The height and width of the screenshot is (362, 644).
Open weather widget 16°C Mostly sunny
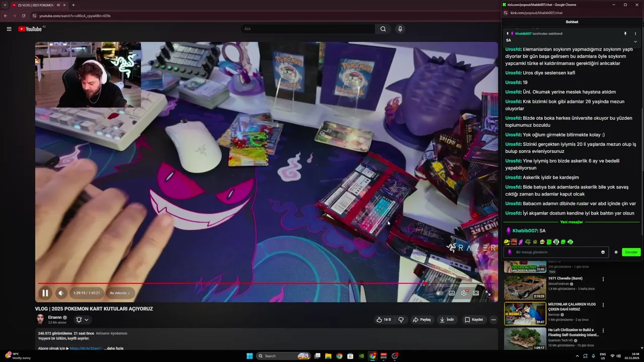point(18,356)
